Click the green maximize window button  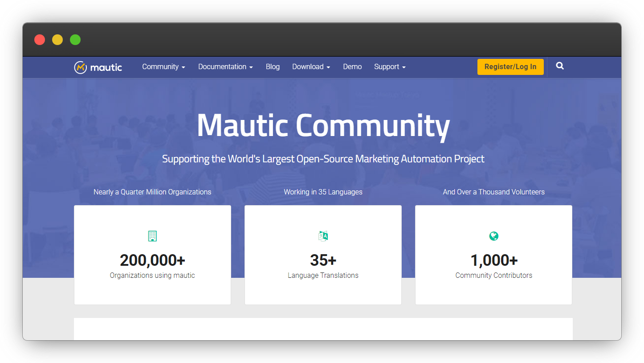click(75, 40)
